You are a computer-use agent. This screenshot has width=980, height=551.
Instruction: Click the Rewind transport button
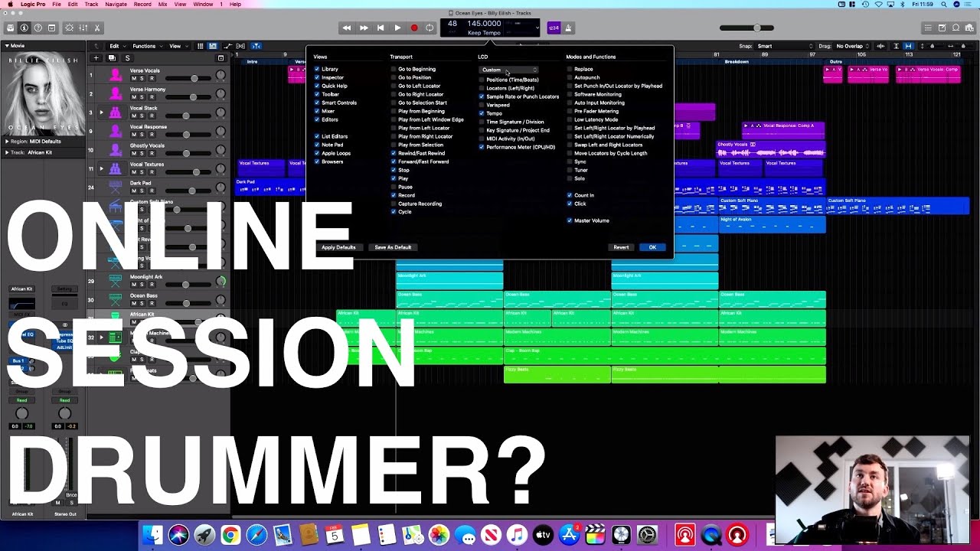click(347, 28)
